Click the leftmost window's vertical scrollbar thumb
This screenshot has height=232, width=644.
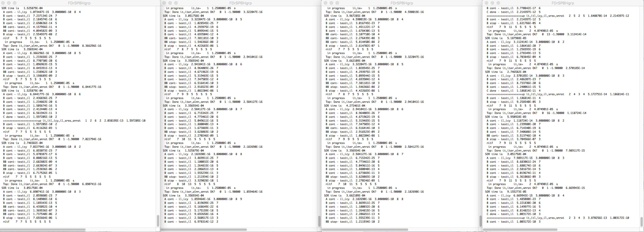[x=158, y=221]
